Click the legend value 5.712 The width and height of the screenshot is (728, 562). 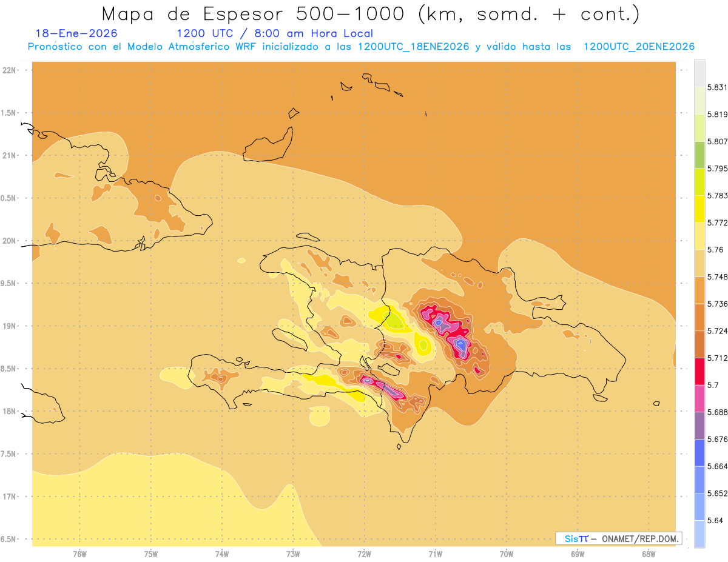pyautogui.click(x=717, y=358)
